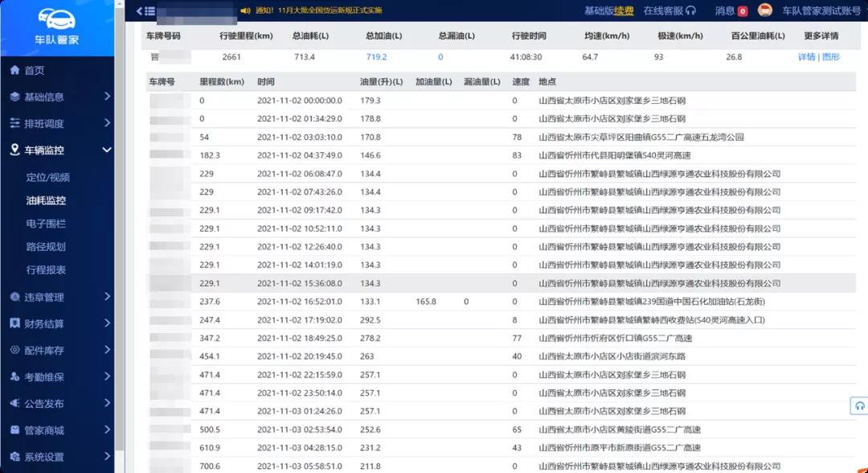868x473 pixels.
Task: Select the 油耗监控 submenu item
Action: tap(46, 200)
